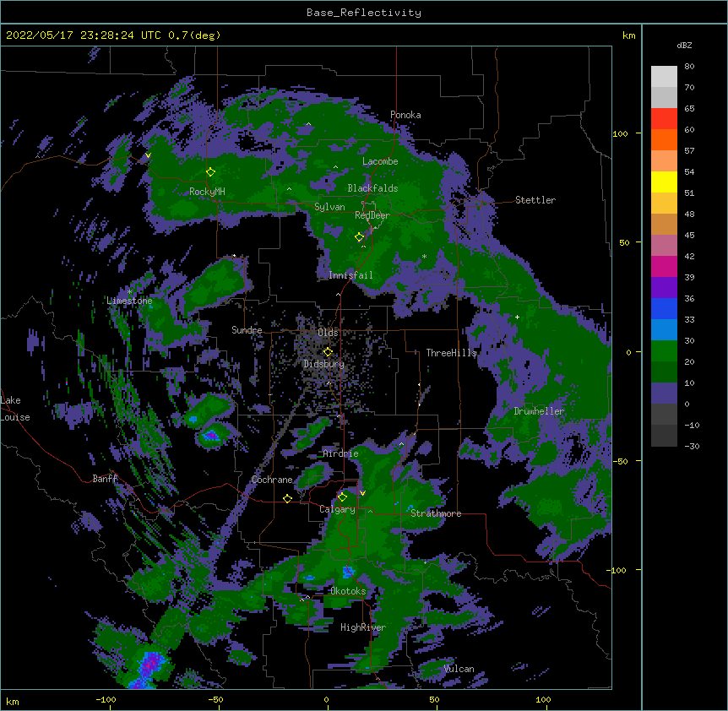Pick the green 30 dBZ legend swatch
The image size is (728, 711).
coord(664,351)
